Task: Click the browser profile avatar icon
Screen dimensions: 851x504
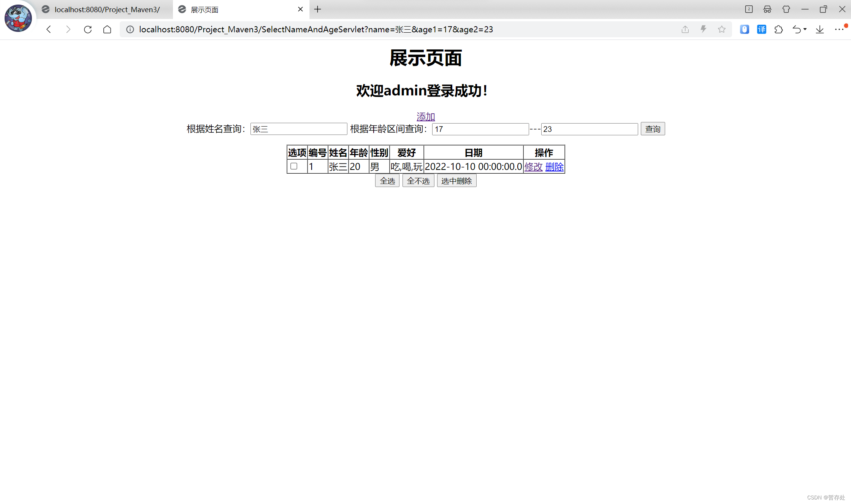Action: pyautogui.click(x=18, y=18)
